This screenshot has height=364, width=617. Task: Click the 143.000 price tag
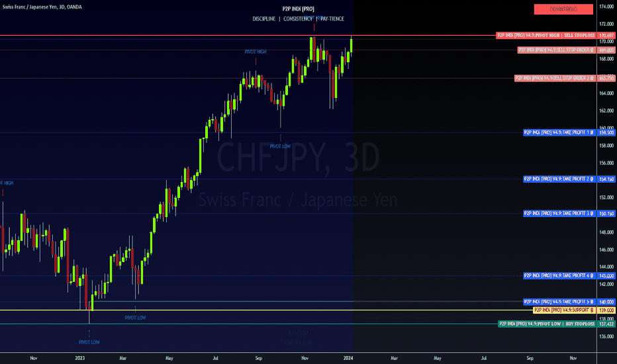[606, 276]
